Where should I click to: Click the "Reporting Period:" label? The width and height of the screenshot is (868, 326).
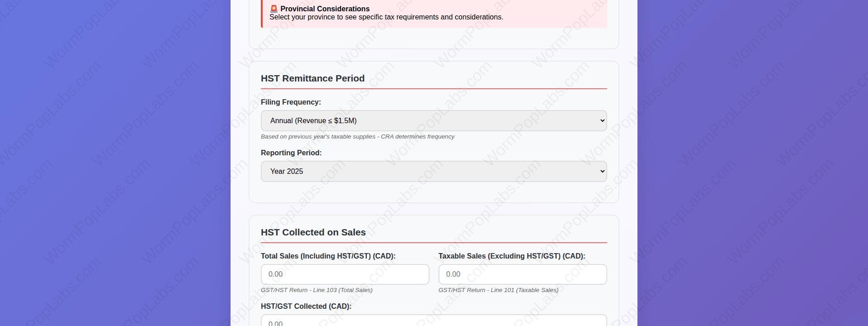pyautogui.click(x=291, y=153)
